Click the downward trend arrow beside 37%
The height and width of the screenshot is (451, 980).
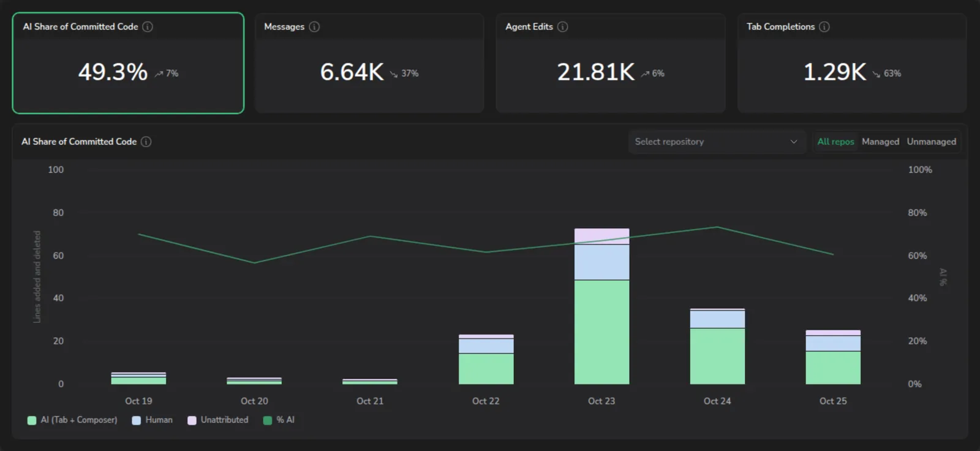pyautogui.click(x=394, y=74)
